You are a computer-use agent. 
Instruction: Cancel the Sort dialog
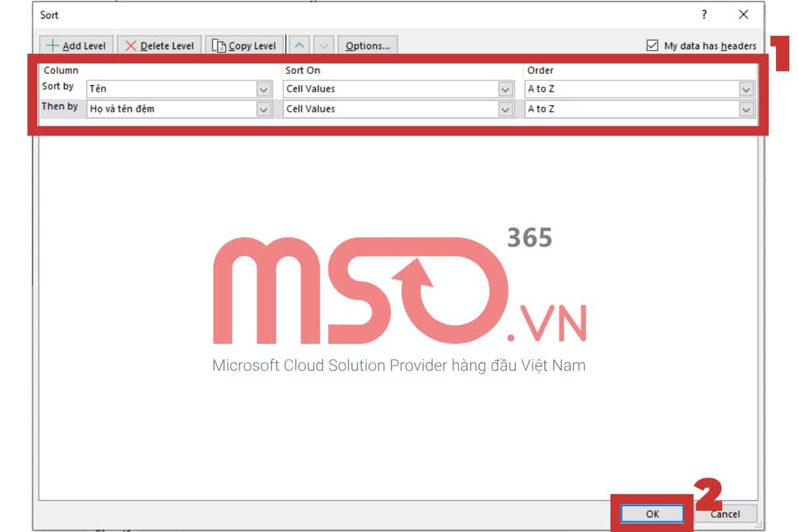tap(725, 514)
